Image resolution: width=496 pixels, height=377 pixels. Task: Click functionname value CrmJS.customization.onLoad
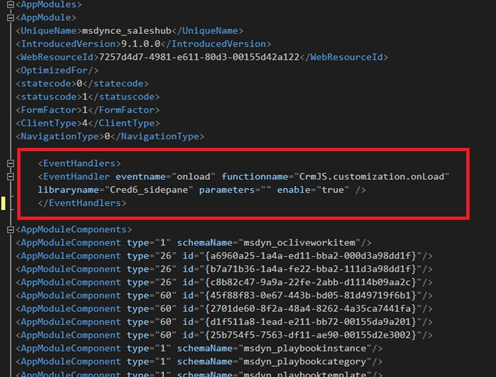372,177
